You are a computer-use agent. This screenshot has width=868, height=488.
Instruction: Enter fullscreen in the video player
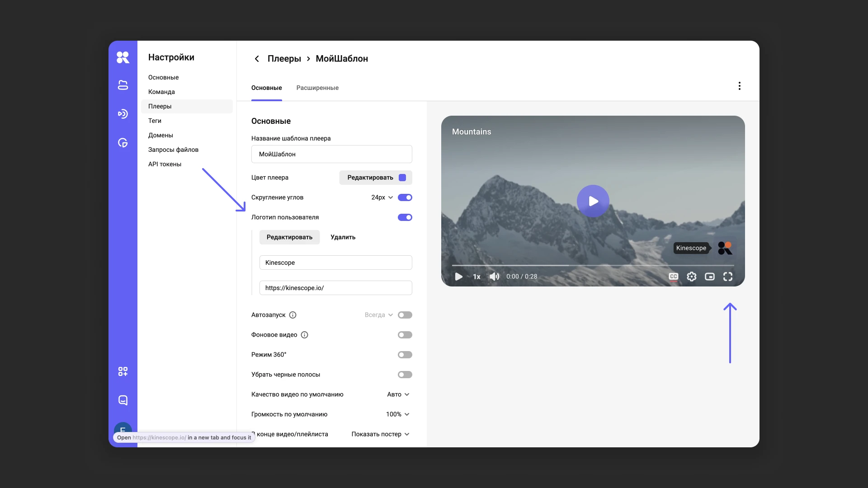coord(727,277)
